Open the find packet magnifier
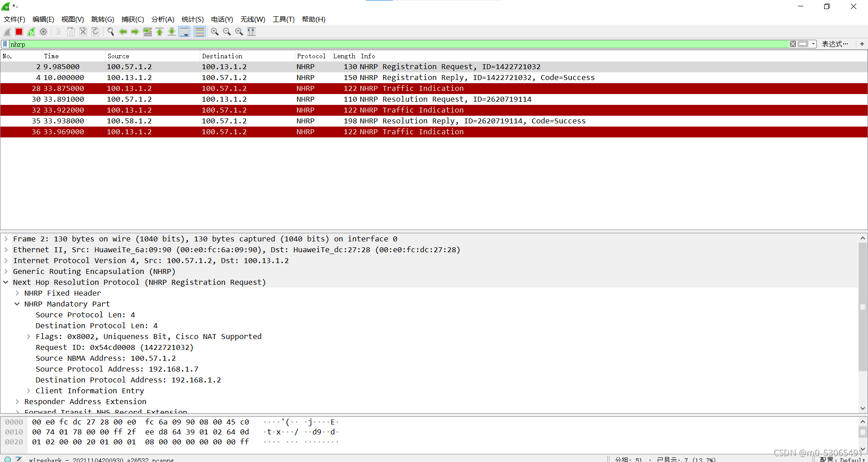 110,32
